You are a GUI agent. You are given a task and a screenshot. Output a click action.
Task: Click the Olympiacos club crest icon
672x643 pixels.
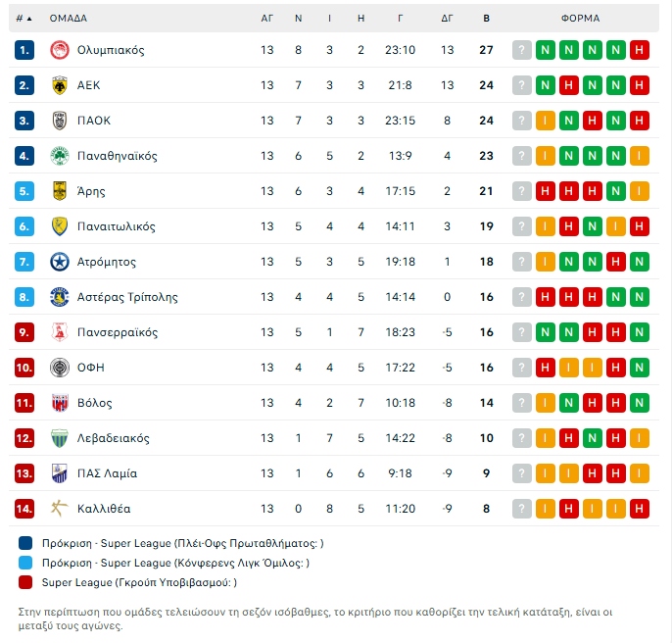[58, 50]
